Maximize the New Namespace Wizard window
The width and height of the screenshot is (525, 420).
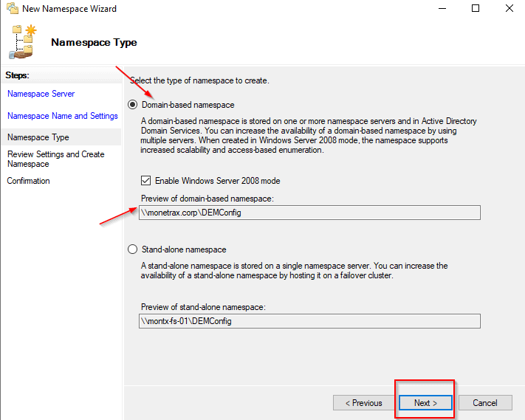coord(476,9)
